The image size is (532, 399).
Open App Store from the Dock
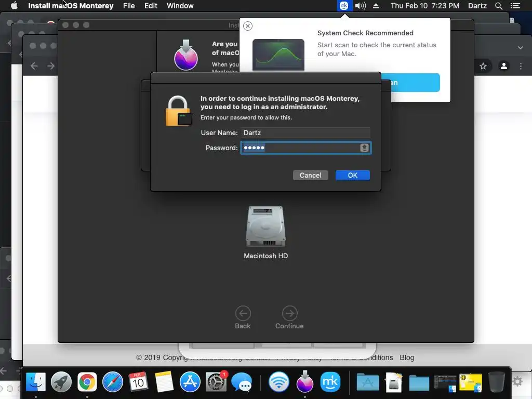(190, 382)
